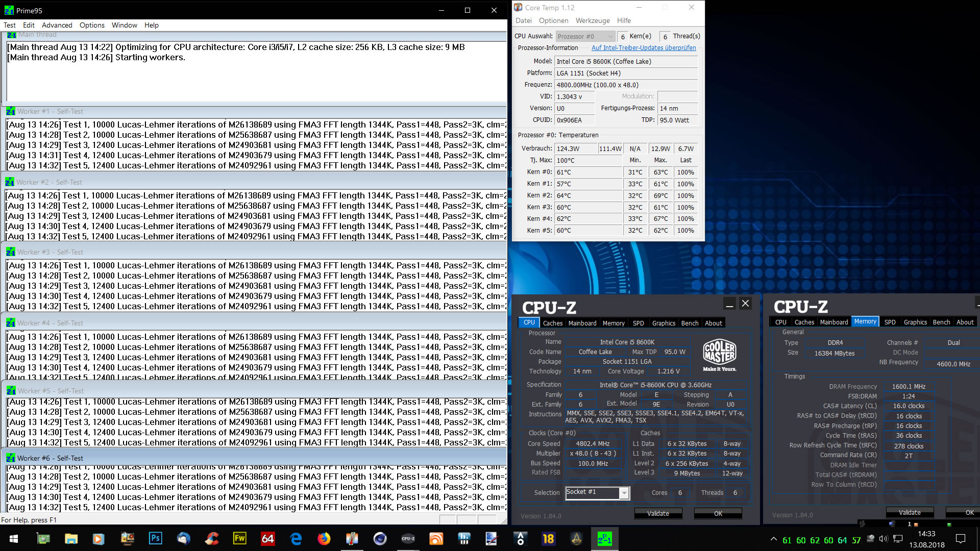
Task: Launch Thunderbird from the taskbar
Action: (183, 539)
